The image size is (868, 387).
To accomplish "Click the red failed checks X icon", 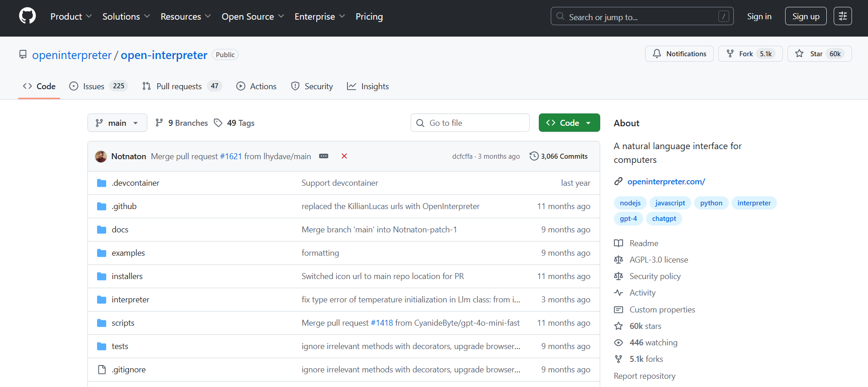I will tap(344, 156).
